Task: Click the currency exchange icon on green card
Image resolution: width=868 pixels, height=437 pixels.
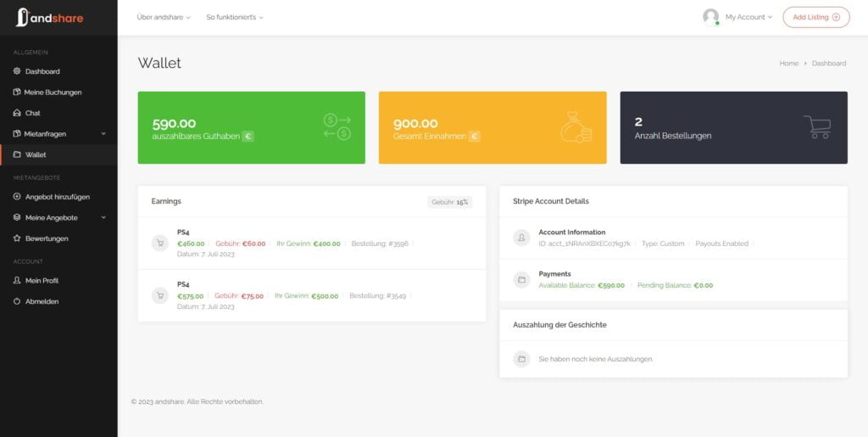Action: point(337,127)
